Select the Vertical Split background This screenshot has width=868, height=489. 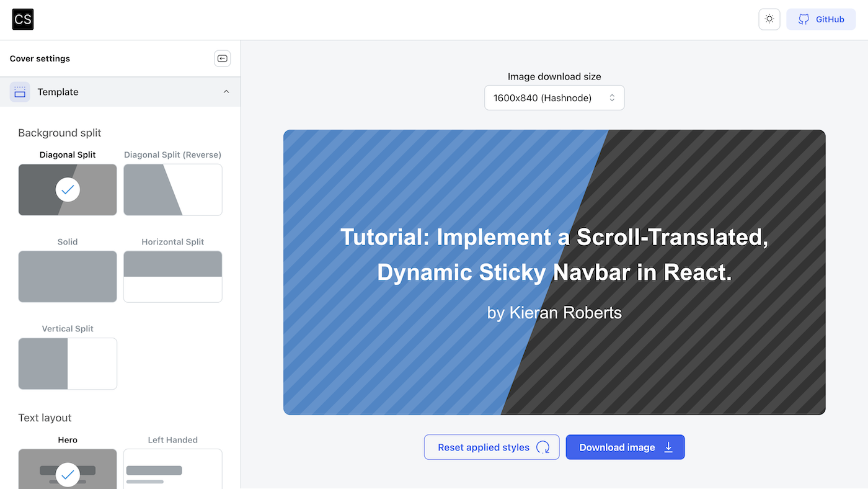(x=68, y=364)
